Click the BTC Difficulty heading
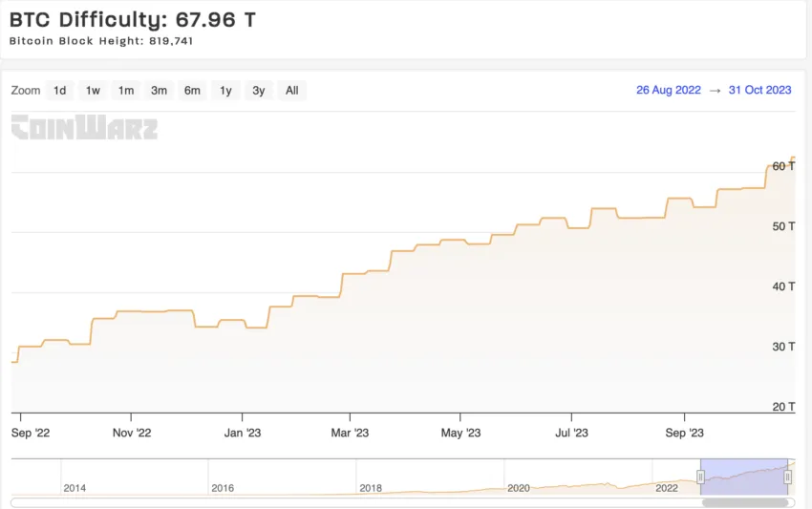Image resolution: width=812 pixels, height=509 pixels. coord(133,19)
